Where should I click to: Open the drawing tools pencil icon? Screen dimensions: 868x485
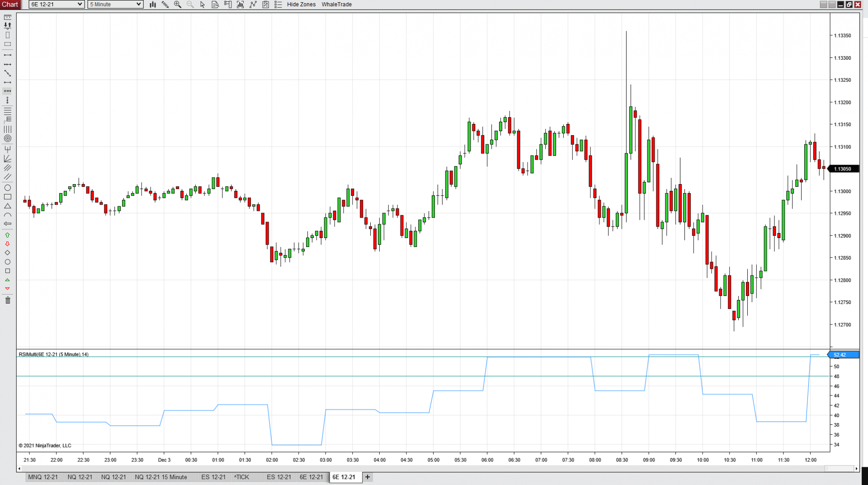pos(165,5)
